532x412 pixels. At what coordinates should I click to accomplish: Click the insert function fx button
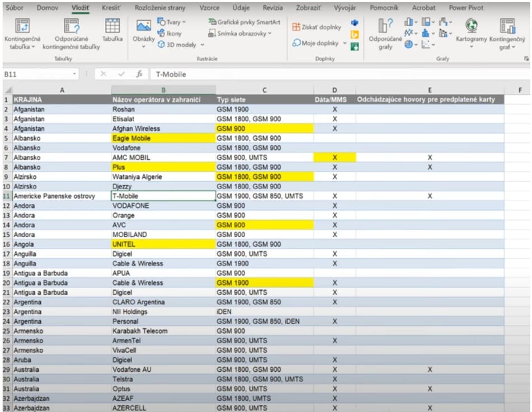coord(139,74)
